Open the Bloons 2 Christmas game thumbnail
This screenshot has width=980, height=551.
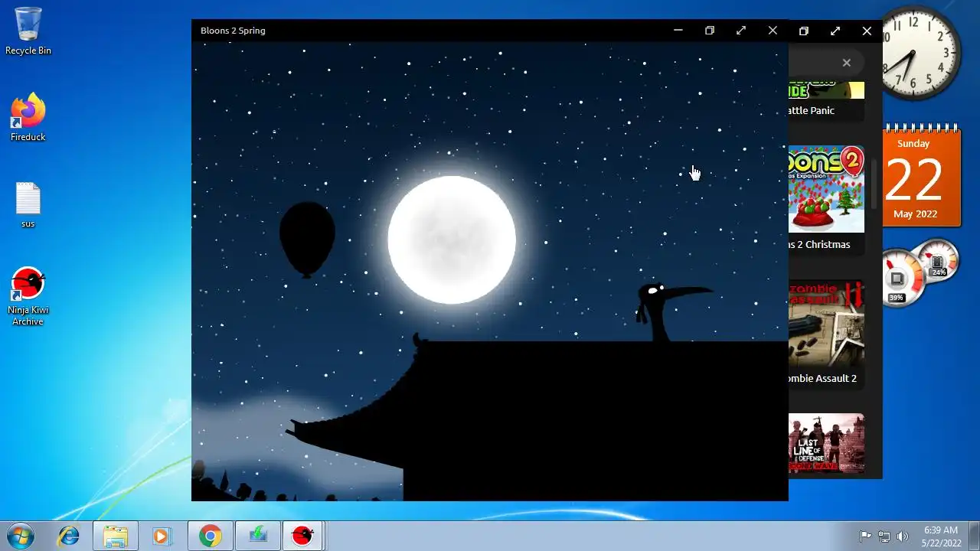826,189
